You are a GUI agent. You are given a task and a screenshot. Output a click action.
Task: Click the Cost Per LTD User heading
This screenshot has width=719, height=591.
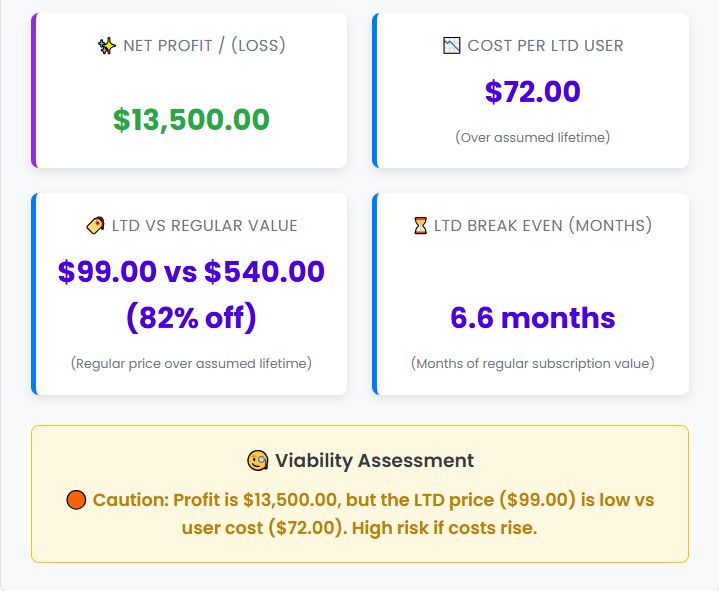point(545,46)
